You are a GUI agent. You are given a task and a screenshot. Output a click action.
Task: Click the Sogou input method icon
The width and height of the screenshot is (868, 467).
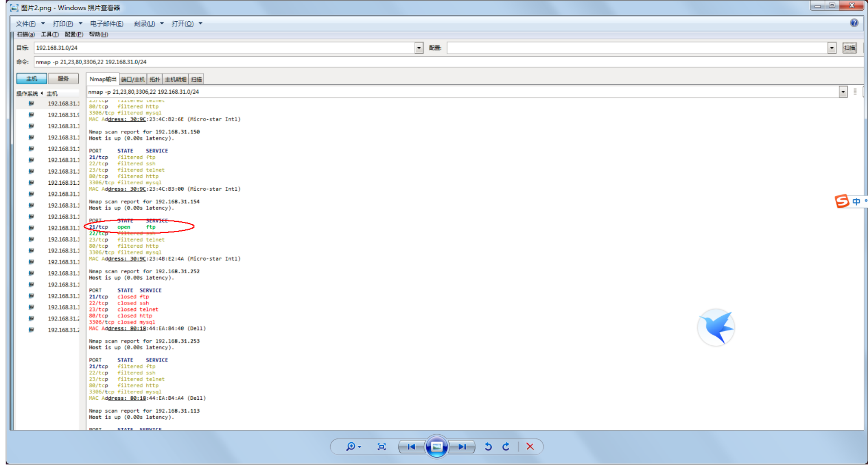[842, 201]
